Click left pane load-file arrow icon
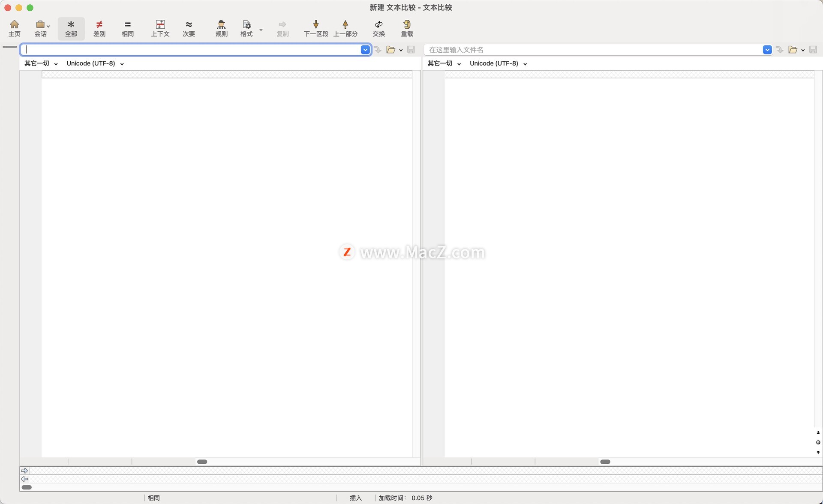The height and width of the screenshot is (504, 823). coord(378,50)
